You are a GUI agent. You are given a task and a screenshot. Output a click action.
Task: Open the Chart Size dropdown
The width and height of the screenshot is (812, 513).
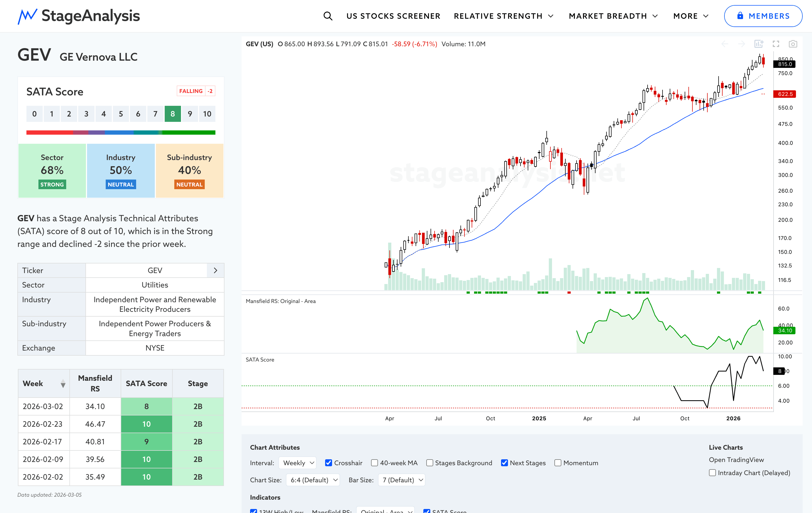pos(313,480)
